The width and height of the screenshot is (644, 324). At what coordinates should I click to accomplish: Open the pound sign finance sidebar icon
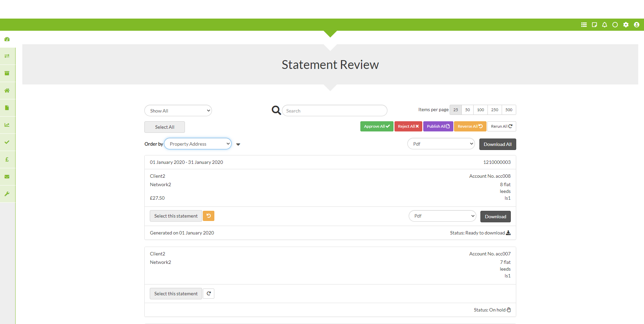click(x=7, y=159)
